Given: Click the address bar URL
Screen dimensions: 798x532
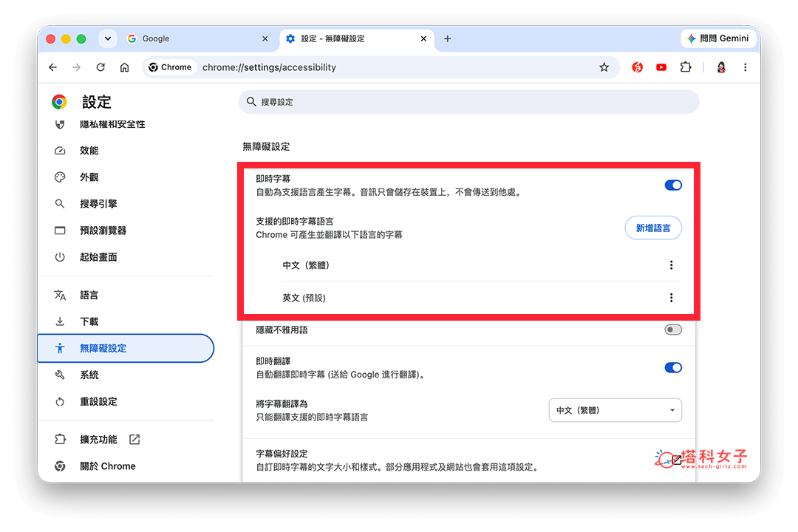Looking at the screenshot, I should coord(269,67).
